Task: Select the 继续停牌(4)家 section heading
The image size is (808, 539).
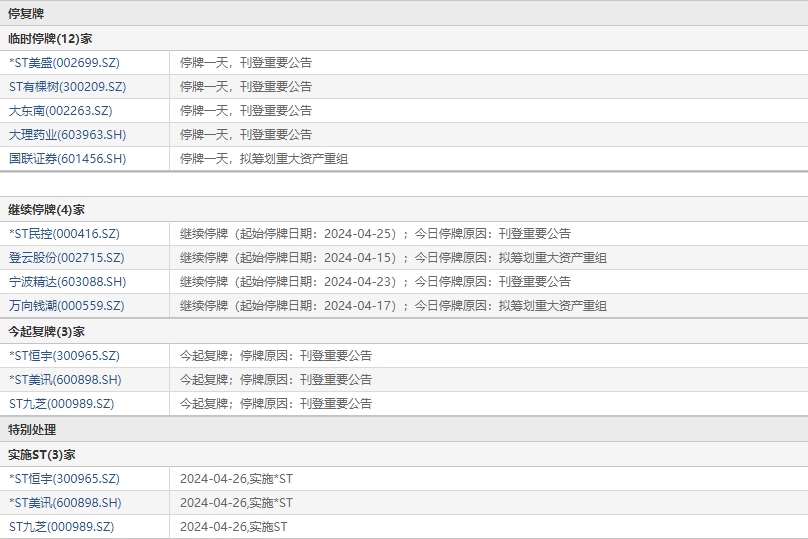Action: point(46,209)
